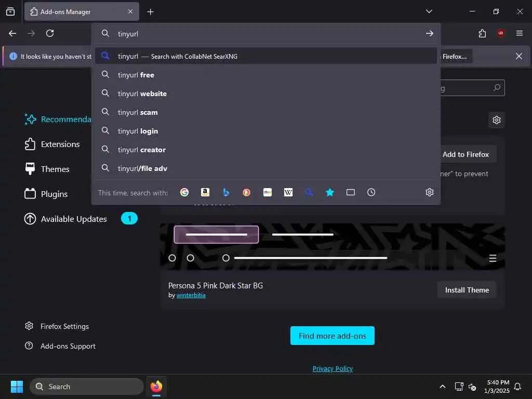Open a new tab with plus button

pos(150,12)
